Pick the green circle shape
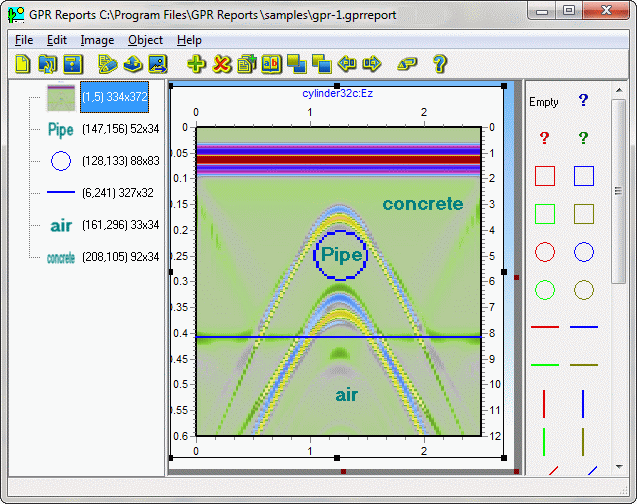The width and height of the screenshot is (637, 504). 545,290
